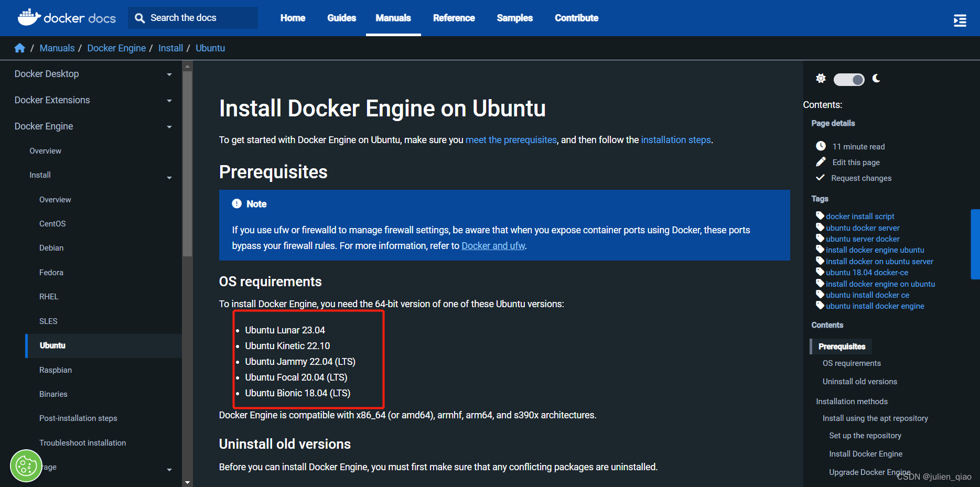Toggle the dark/light theme switch

coord(849,79)
